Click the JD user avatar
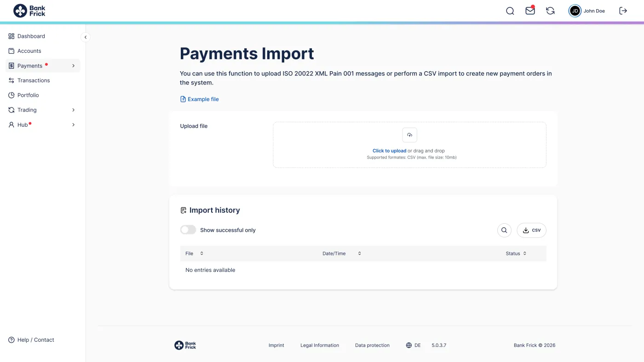This screenshot has height=362, width=644. click(x=575, y=11)
